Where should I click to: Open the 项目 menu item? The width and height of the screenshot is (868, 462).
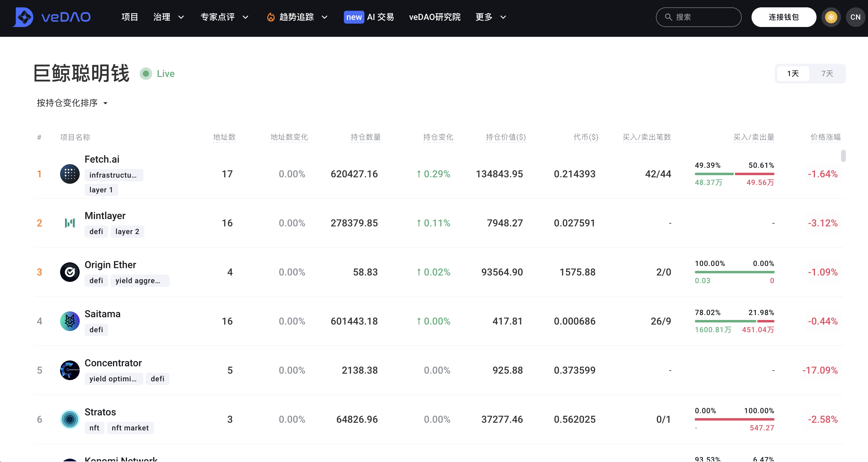[130, 17]
